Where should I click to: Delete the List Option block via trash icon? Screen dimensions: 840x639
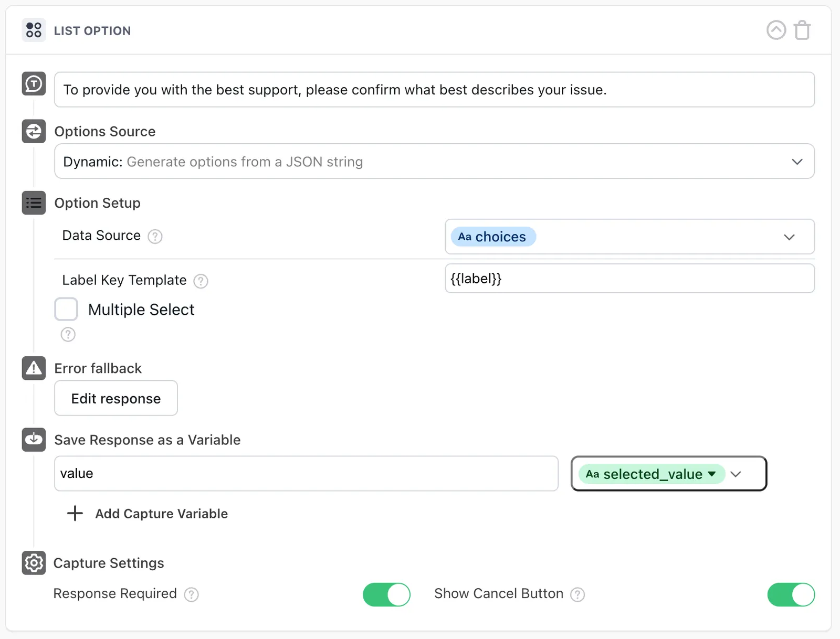pyautogui.click(x=802, y=30)
